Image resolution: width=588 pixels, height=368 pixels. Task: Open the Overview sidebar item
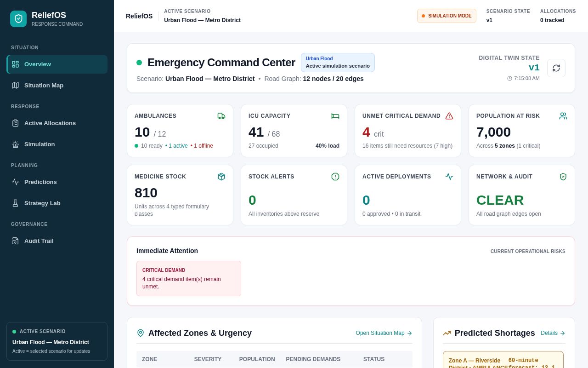click(x=57, y=64)
